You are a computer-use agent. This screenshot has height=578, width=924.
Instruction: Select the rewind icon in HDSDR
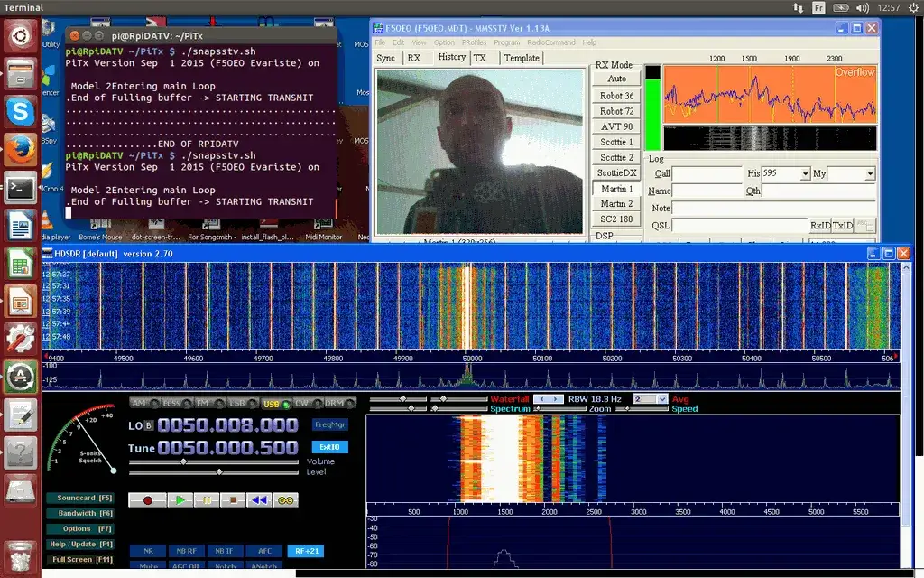[258, 499]
